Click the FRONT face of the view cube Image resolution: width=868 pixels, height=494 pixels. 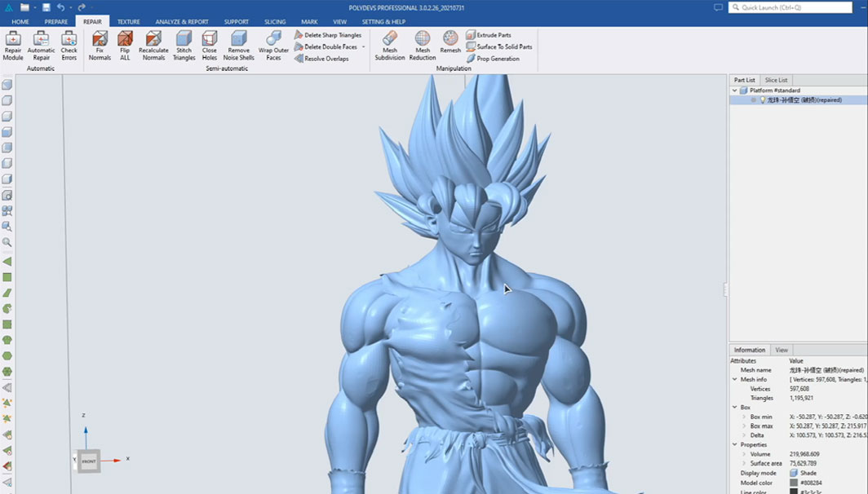tap(89, 461)
